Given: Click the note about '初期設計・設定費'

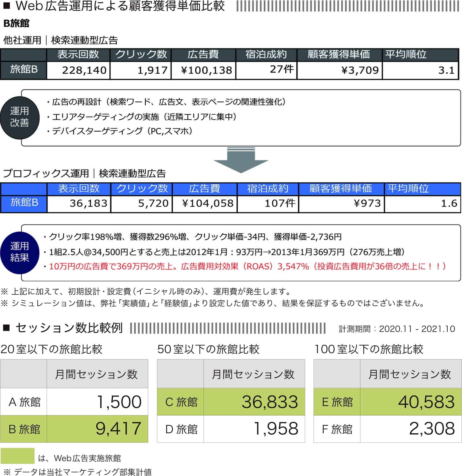Looking at the screenshot, I should [146, 291].
